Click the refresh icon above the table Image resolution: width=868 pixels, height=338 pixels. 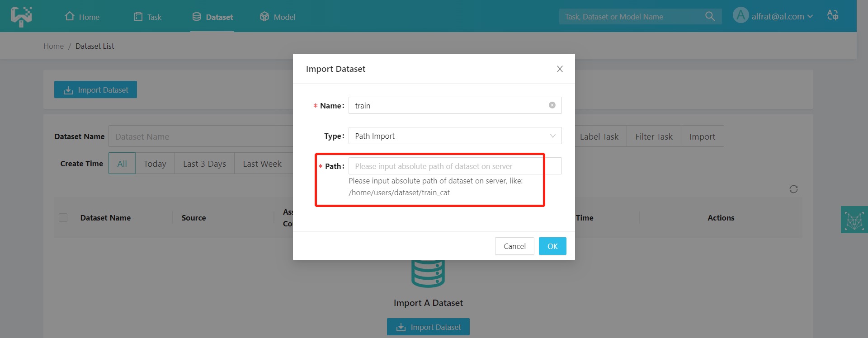click(793, 189)
